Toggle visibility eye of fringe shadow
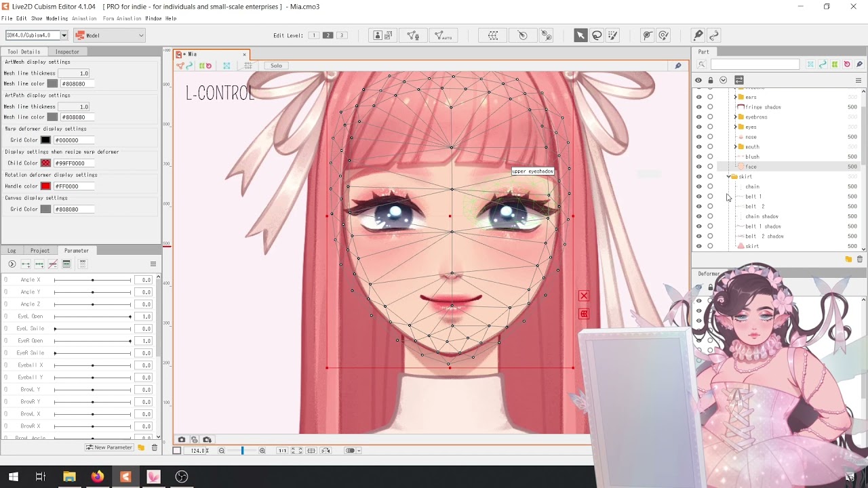This screenshot has width=868, height=488. click(699, 107)
